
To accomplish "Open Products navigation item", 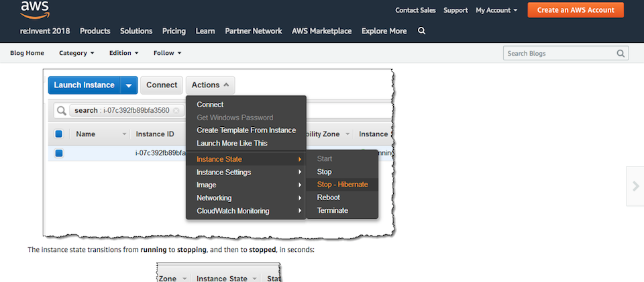I will (95, 31).
